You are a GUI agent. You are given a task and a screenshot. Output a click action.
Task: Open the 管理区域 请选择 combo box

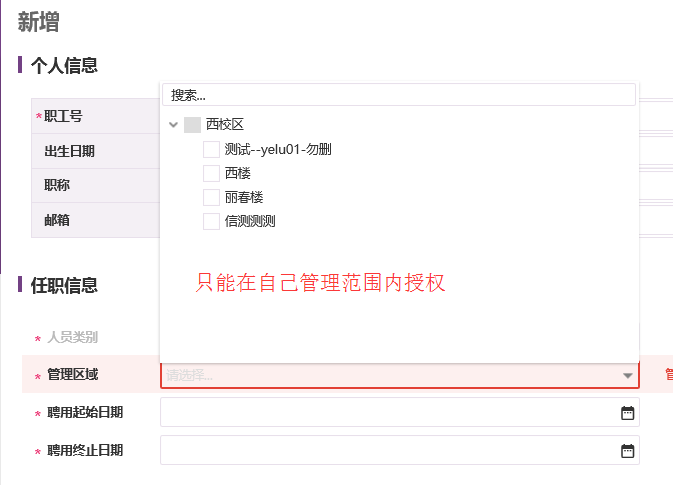tap(400, 376)
